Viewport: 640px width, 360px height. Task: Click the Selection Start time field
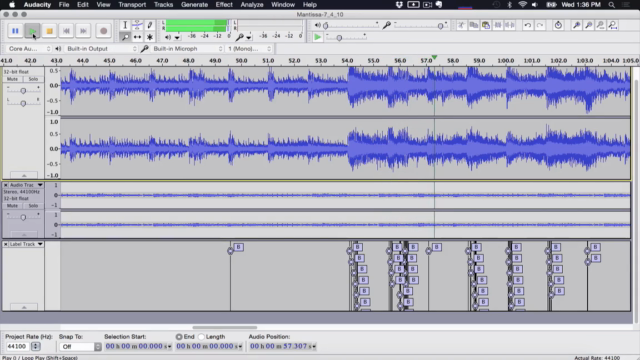[x=138, y=347]
